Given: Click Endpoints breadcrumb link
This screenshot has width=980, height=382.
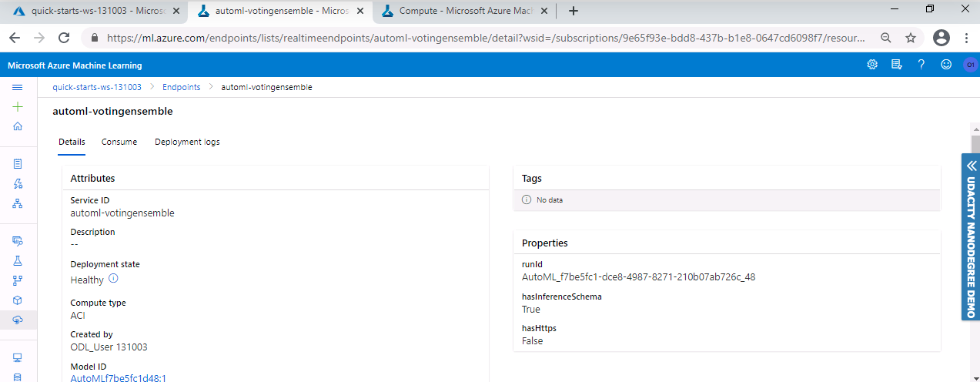Looking at the screenshot, I should coord(181,88).
